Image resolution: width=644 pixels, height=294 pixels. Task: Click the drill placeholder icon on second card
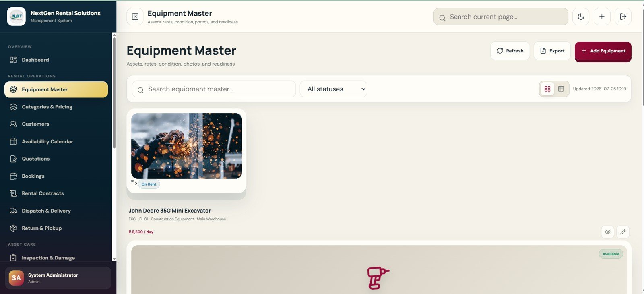pyautogui.click(x=378, y=277)
